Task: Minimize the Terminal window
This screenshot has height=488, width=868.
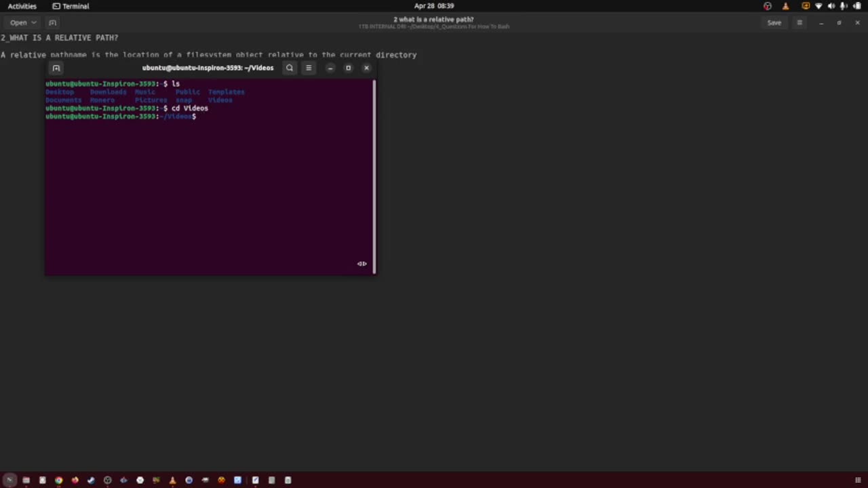Action: click(x=330, y=68)
